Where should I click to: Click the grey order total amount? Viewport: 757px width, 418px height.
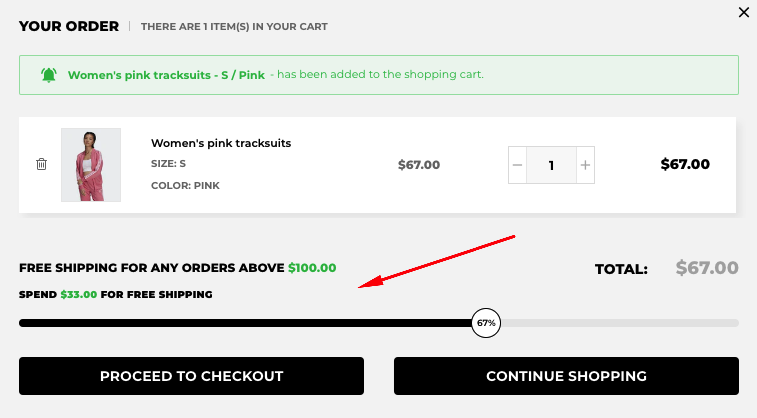(707, 268)
